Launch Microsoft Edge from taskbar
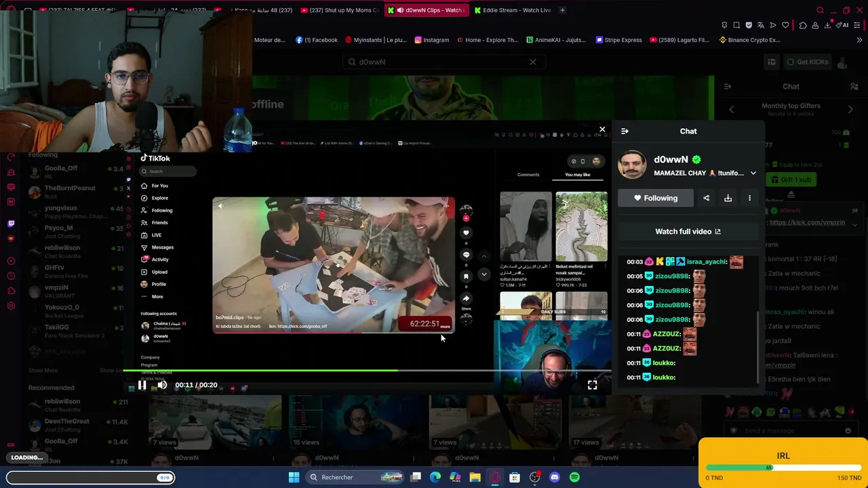This screenshot has width=868, height=488. [435, 477]
